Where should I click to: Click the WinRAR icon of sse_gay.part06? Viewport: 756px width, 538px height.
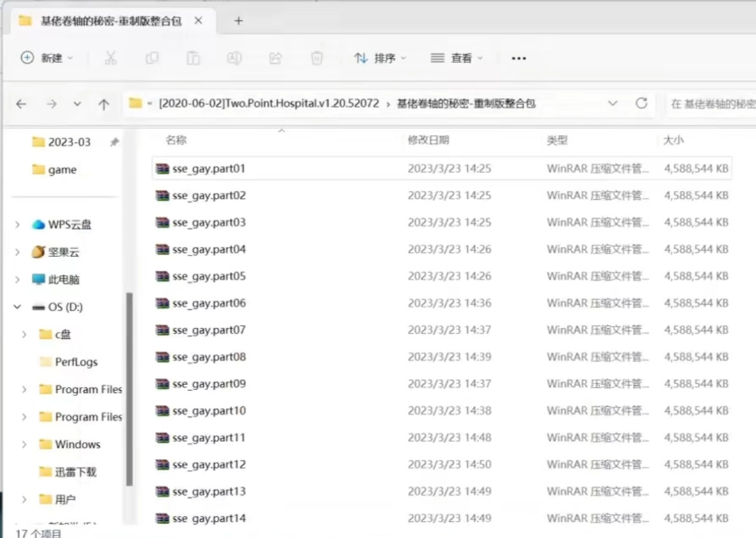(163, 303)
